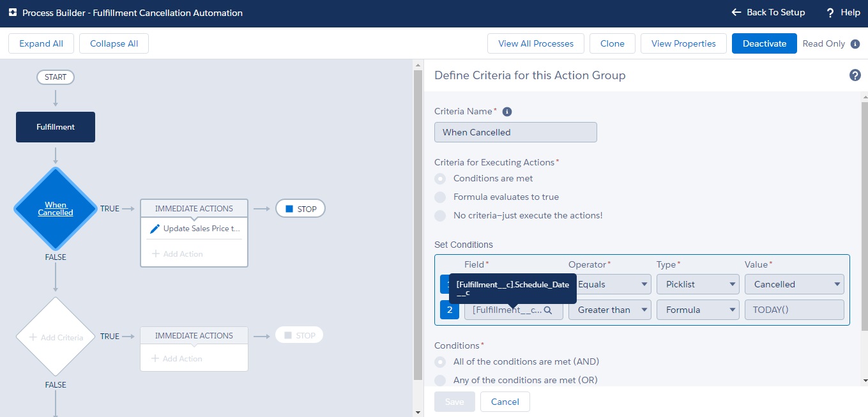Open the Greater than operator dropdown
This screenshot has width=868, height=417.
609,310
